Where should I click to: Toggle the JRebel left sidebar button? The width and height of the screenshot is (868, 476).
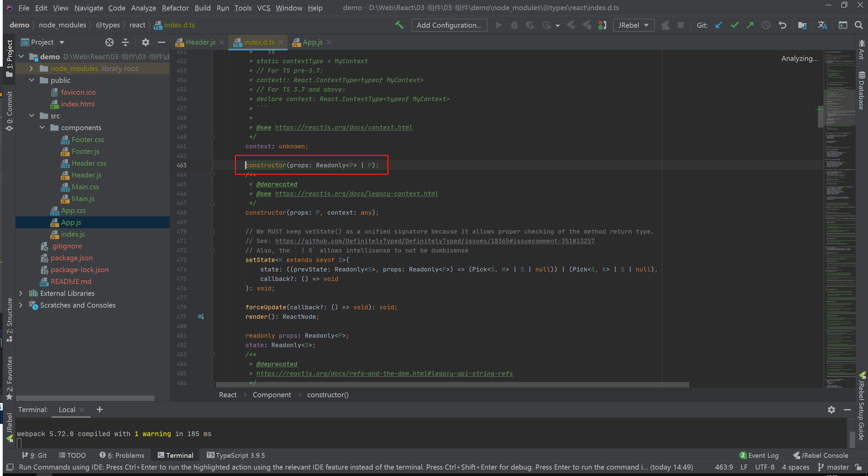[x=9, y=427]
